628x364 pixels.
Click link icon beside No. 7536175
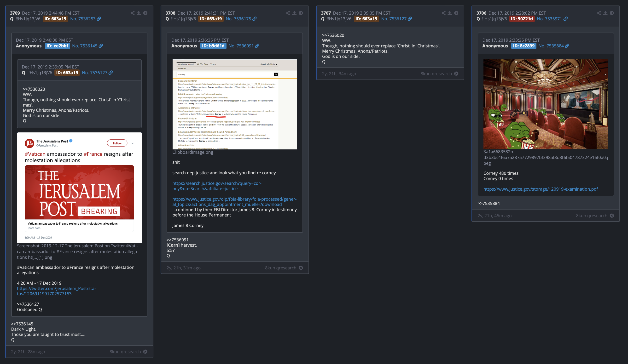(x=255, y=19)
